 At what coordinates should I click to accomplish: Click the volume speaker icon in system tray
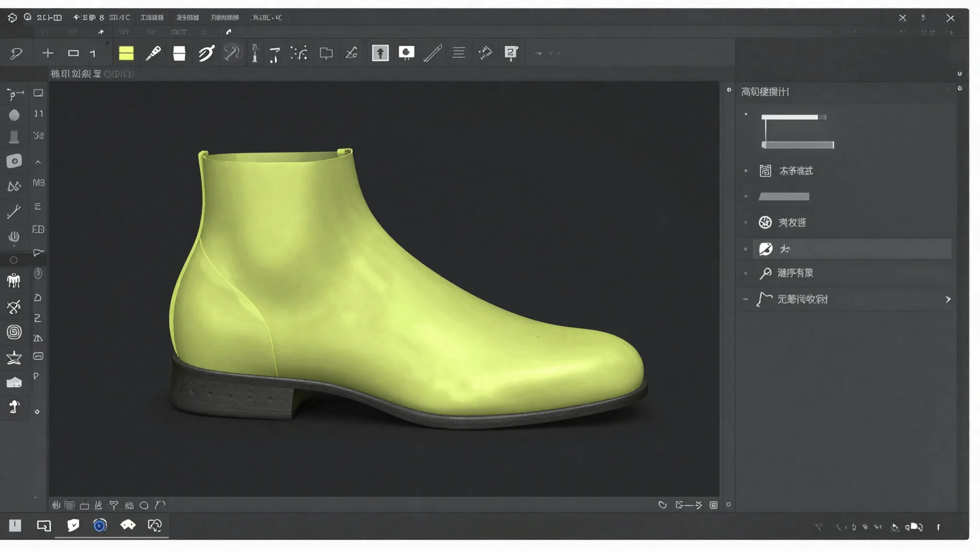click(x=914, y=527)
